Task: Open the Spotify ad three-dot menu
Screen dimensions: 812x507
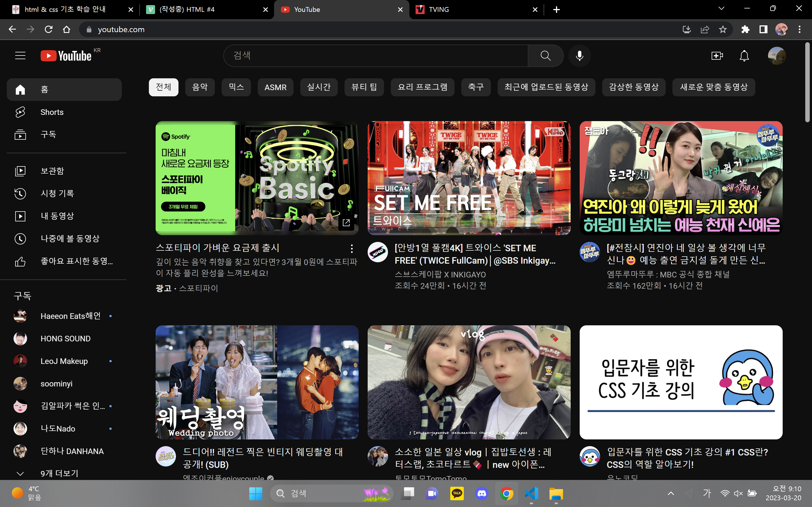Action: click(x=351, y=248)
